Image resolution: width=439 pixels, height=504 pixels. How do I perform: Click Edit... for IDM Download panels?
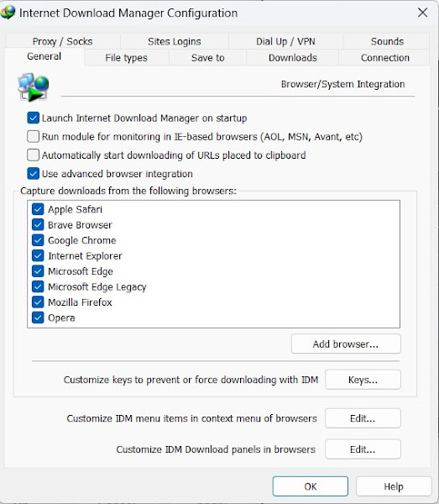[363, 449]
